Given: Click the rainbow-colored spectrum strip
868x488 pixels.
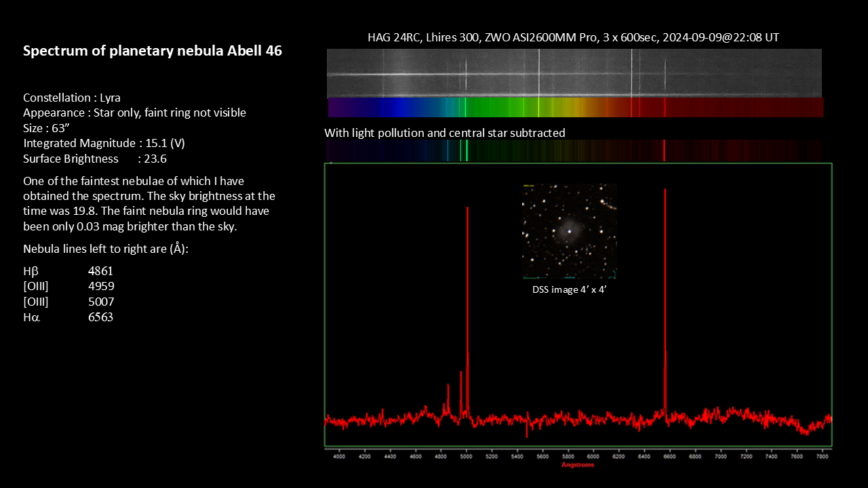Looking at the screenshot, I should (x=575, y=108).
